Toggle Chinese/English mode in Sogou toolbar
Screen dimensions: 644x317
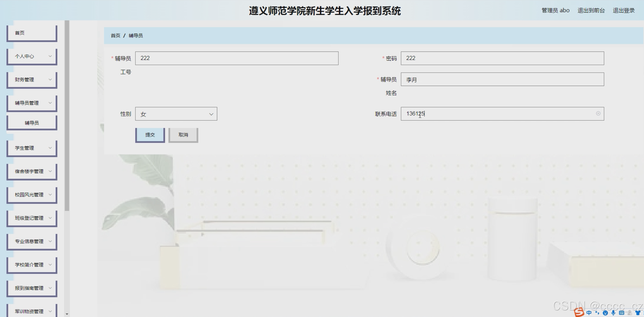point(589,313)
